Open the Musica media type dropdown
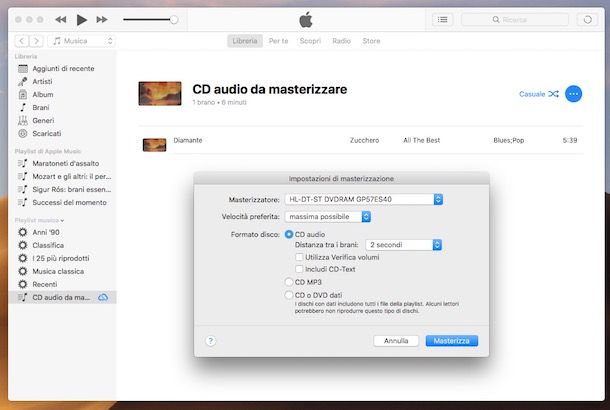The width and height of the screenshot is (610, 410). pos(82,41)
